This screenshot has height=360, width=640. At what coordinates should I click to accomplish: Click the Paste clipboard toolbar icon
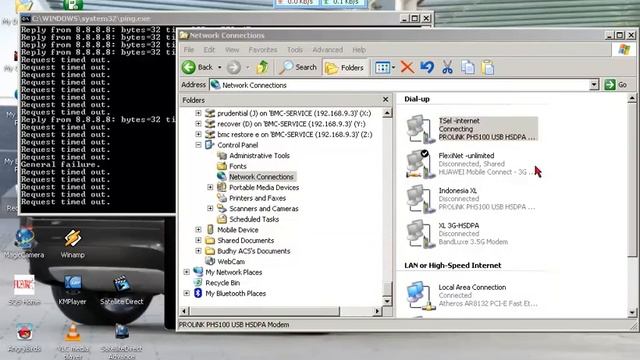coord(488,67)
